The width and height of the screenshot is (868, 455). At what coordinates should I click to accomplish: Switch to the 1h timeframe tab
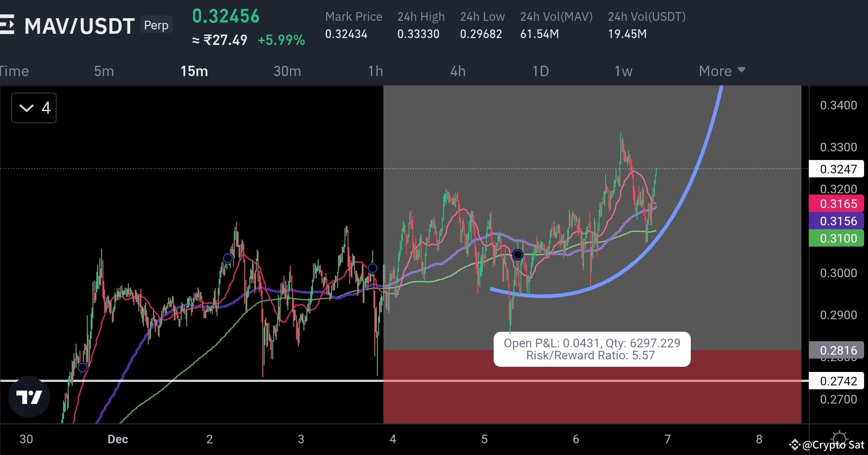tap(375, 71)
